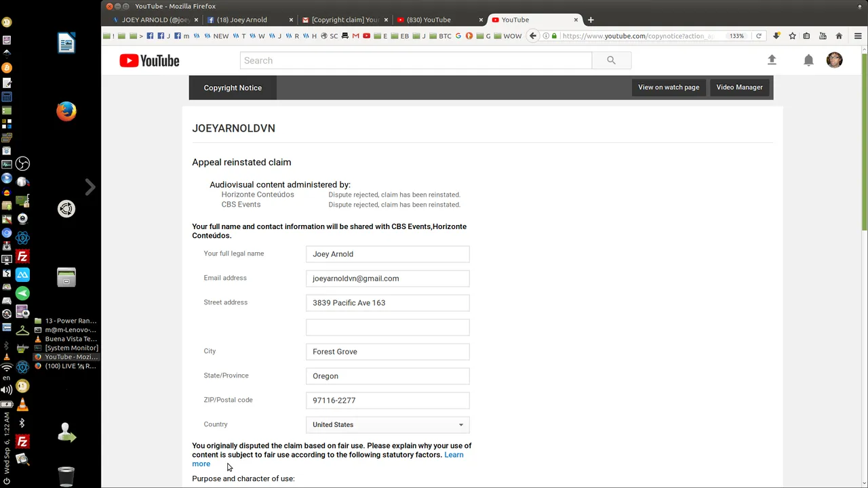Click the browser back arrow

pyautogui.click(x=533, y=36)
